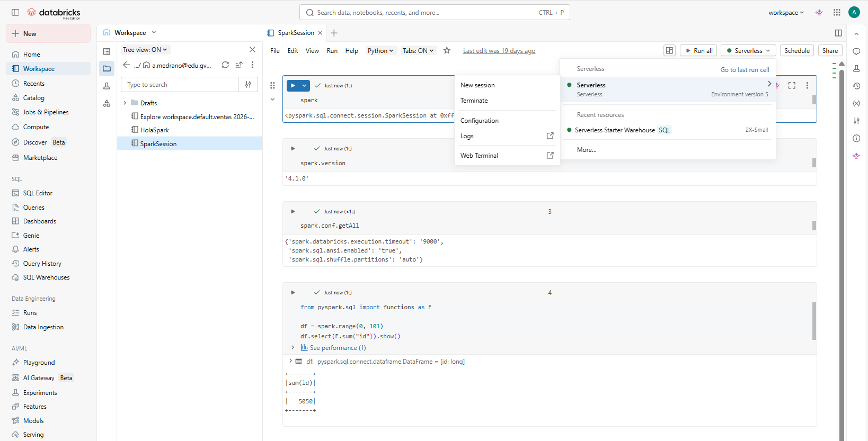Expand the See performance section
This screenshot has height=441, width=868.
tap(293, 347)
